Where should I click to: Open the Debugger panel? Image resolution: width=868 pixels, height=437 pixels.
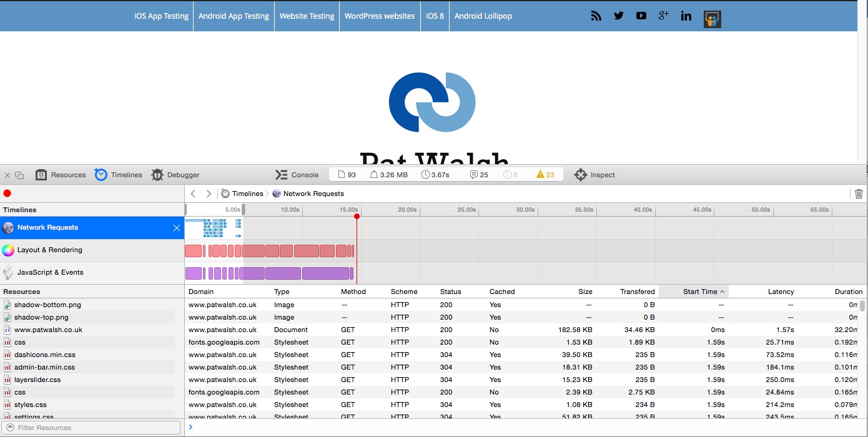point(175,175)
